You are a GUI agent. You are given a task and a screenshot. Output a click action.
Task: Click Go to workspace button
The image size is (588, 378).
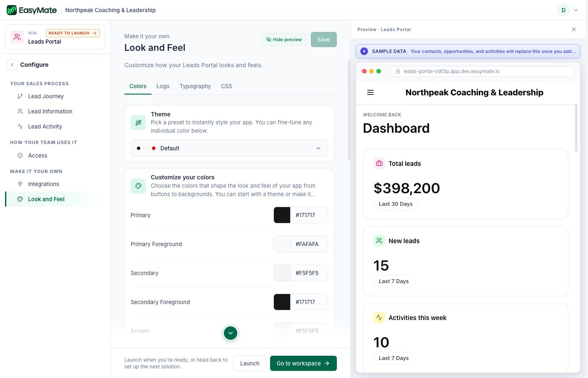(x=303, y=363)
